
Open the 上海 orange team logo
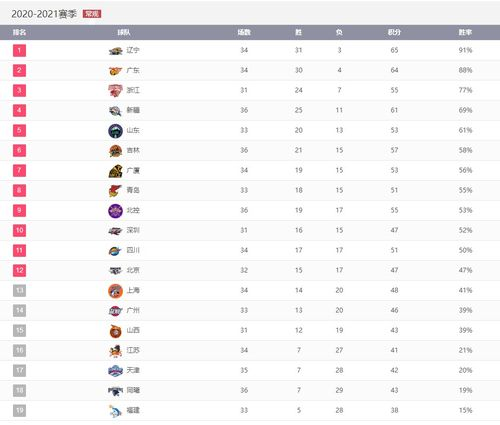pos(115,291)
